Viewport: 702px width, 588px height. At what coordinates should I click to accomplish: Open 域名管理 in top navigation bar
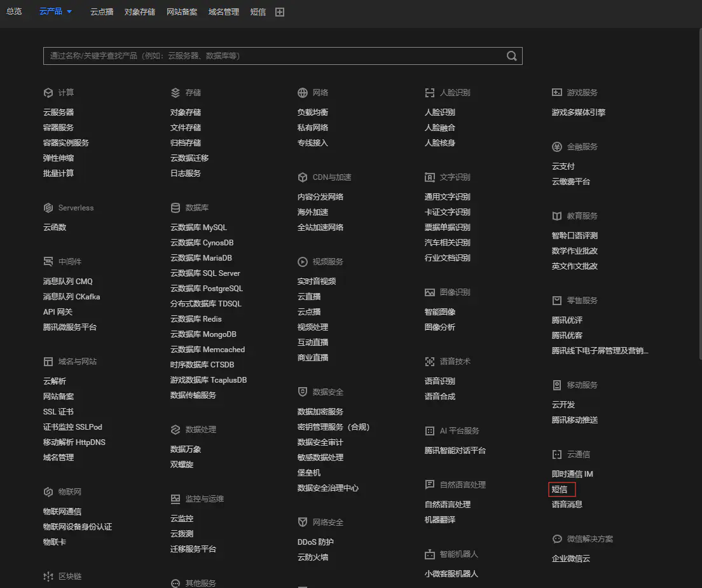pyautogui.click(x=223, y=12)
